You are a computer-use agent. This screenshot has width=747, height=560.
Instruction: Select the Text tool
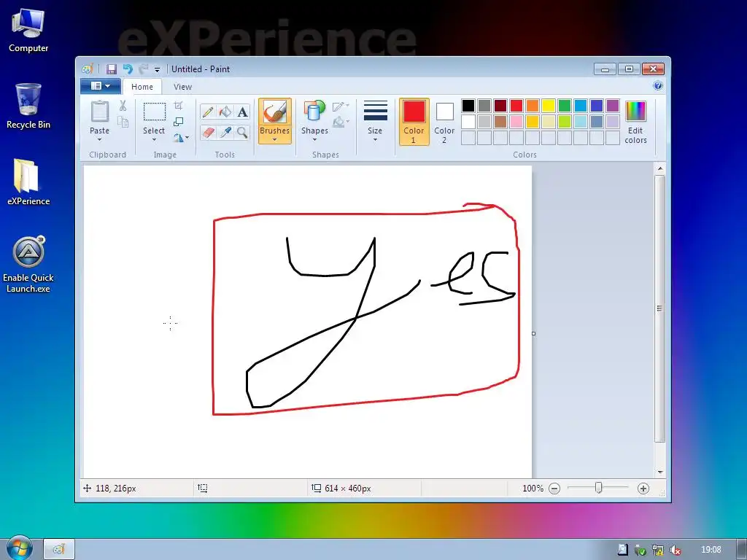coord(242,112)
